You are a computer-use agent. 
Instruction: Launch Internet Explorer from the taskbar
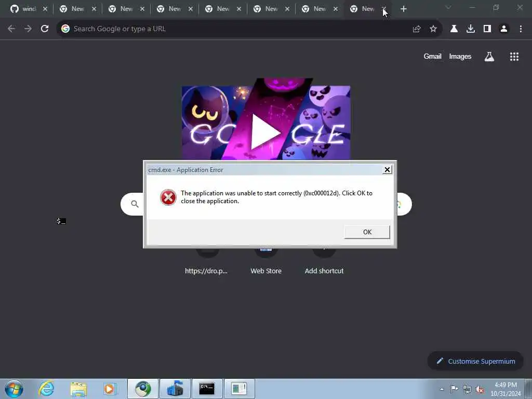(46, 389)
